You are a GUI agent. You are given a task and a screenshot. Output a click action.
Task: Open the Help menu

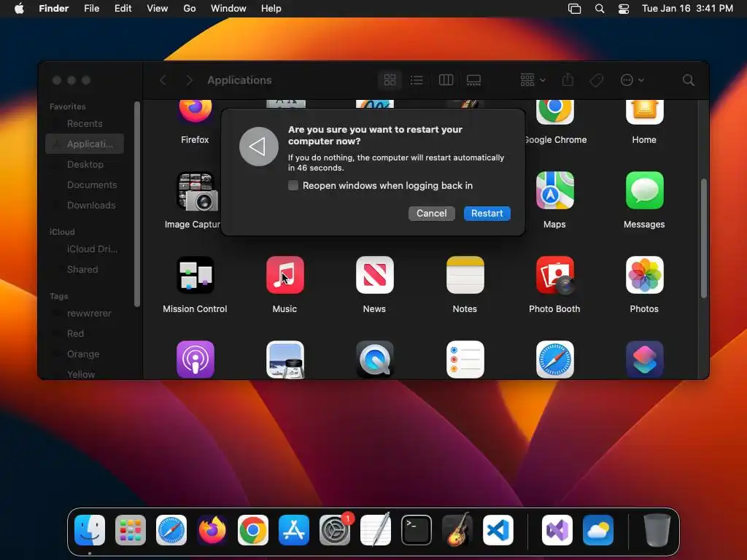point(271,9)
